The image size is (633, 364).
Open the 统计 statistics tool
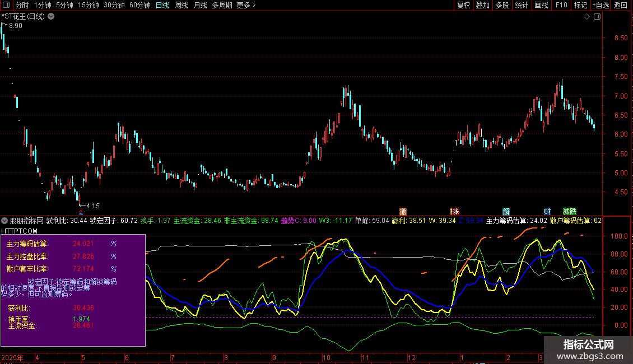click(x=522, y=5)
